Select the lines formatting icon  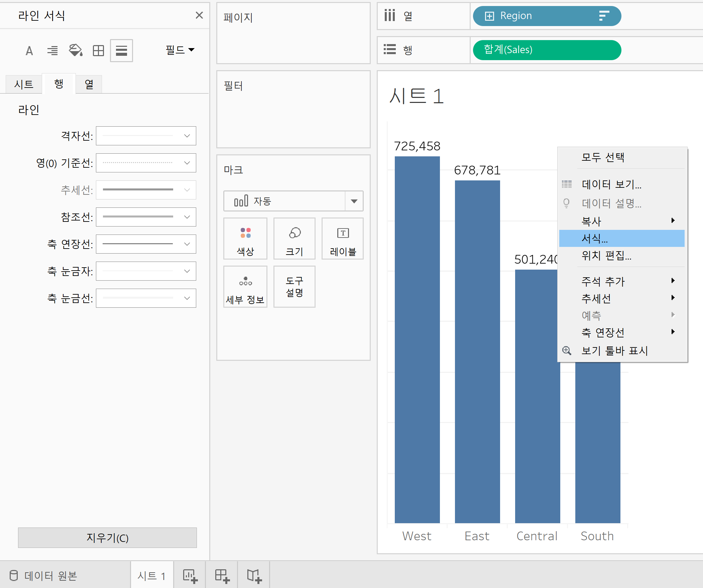coord(121,50)
